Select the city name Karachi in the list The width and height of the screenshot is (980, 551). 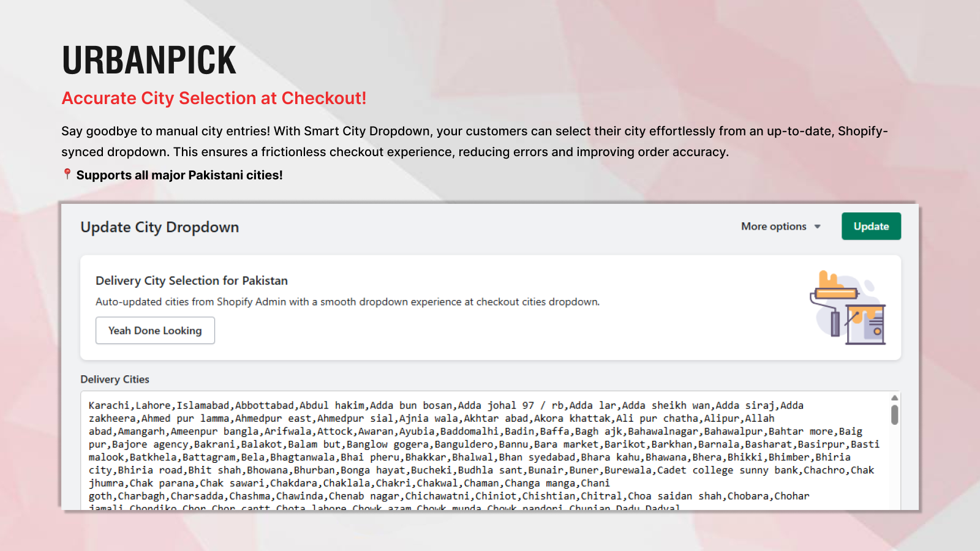point(108,405)
